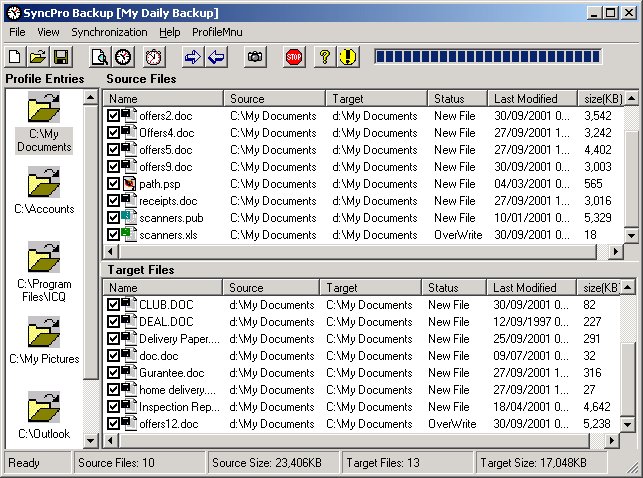The height and width of the screenshot is (478, 643).
Task: Sort Source Files by Last Modified header
Action: [x=532, y=98]
